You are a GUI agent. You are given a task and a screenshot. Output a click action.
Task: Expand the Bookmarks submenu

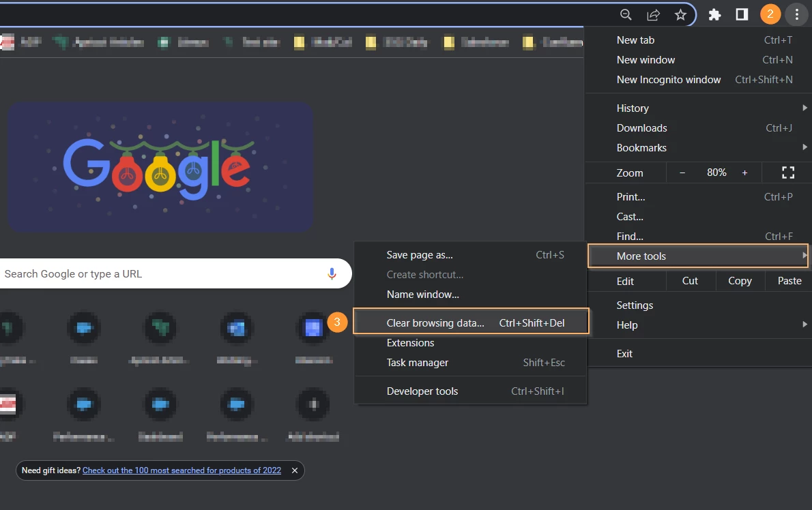698,147
